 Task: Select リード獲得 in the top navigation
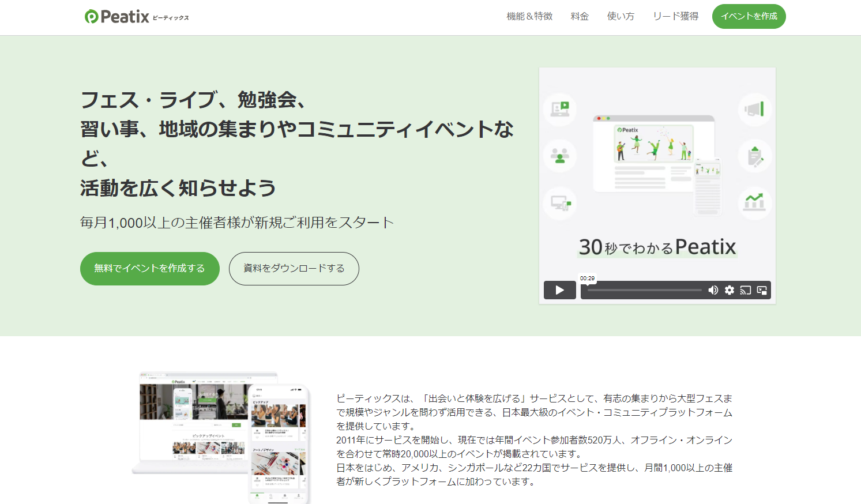tap(675, 16)
